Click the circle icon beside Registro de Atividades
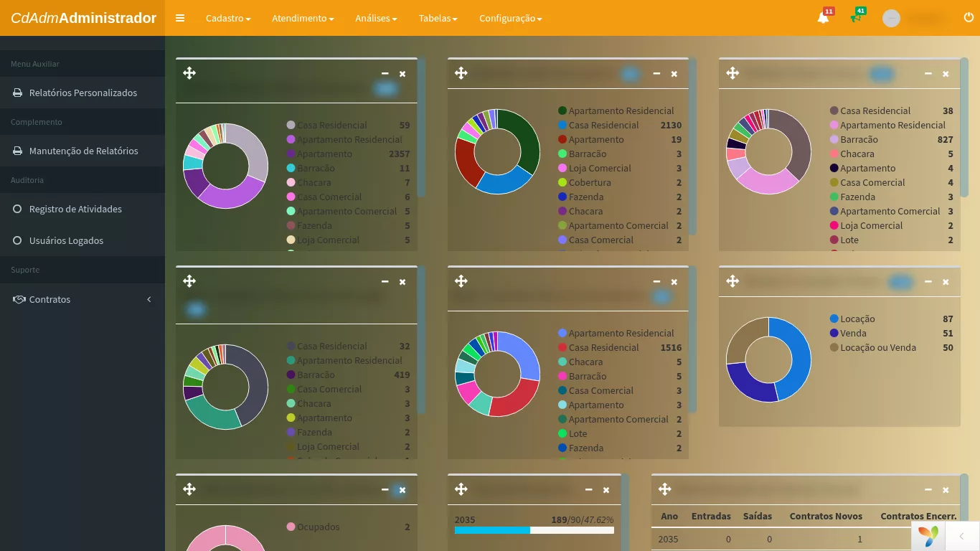980x551 pixels. (x=17, y=209)
